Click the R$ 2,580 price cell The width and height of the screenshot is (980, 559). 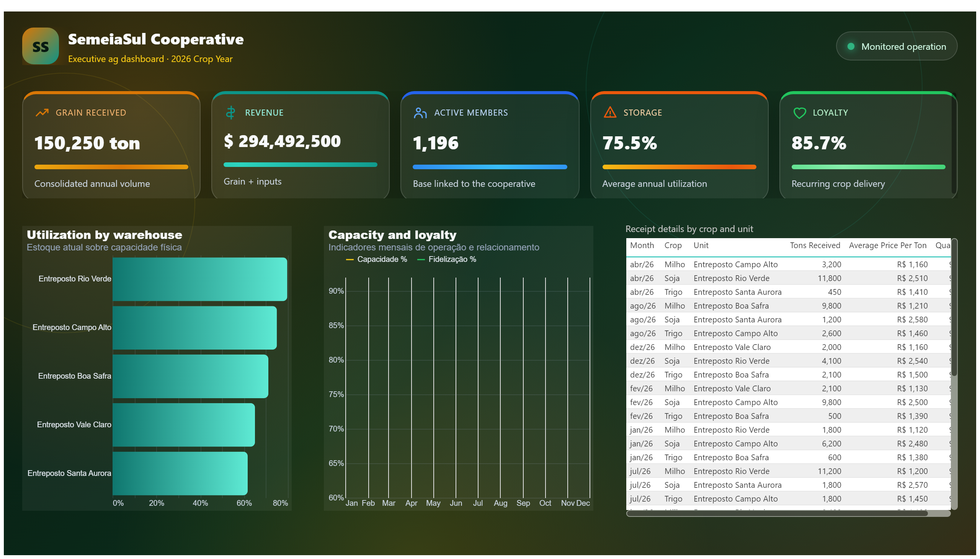click(912, 320)
